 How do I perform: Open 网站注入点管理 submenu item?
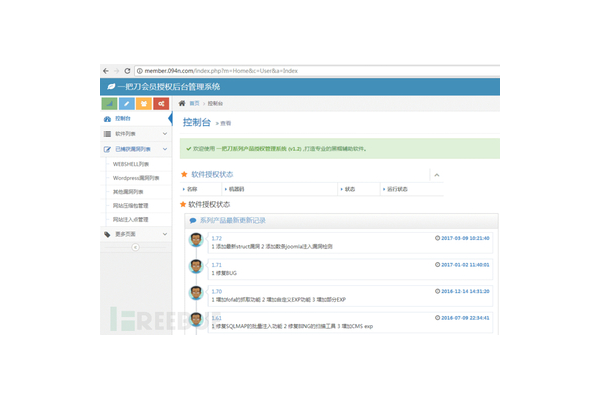coord(130,219)
